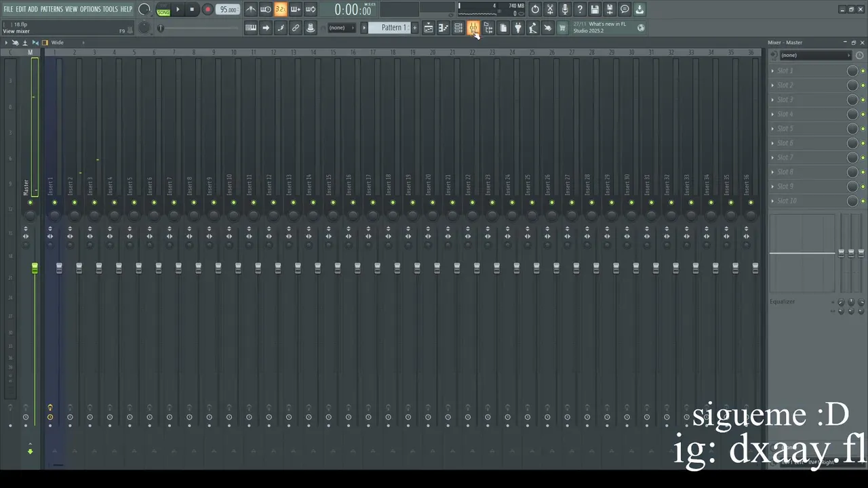Toggle Loop recording icon
Image resolution: width=868 pixels, height=488 pixels.
(311, 9)
